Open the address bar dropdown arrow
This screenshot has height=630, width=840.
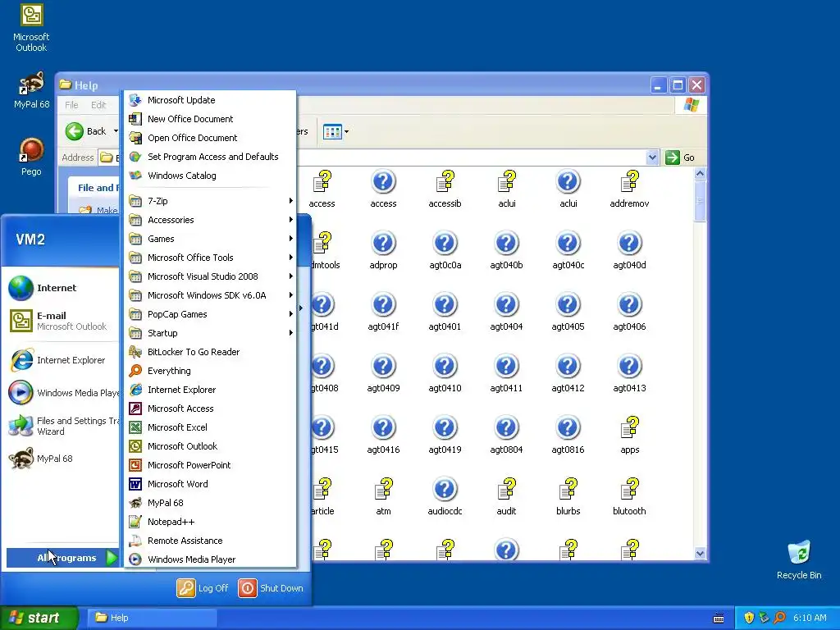coord(652,157)
